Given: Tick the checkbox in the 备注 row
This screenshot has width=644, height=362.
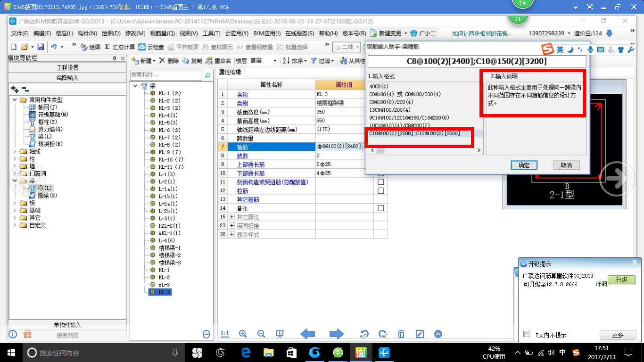Looking at the screenshot, I should [x=381, y=208].
